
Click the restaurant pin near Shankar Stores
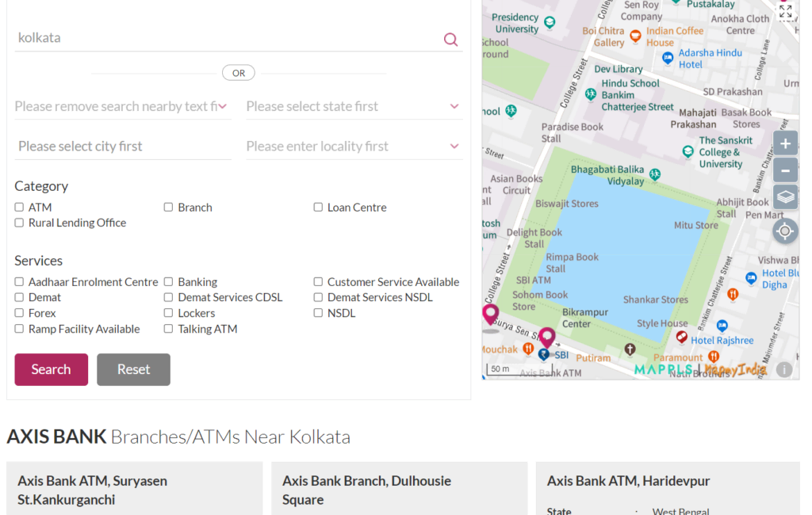point(733,295)
